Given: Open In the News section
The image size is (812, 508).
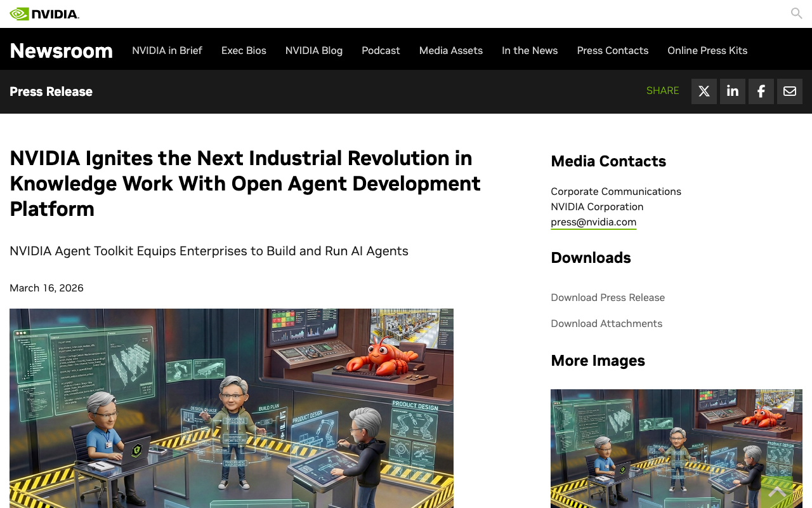Looking at the screenshot, I should pos(530,50).
